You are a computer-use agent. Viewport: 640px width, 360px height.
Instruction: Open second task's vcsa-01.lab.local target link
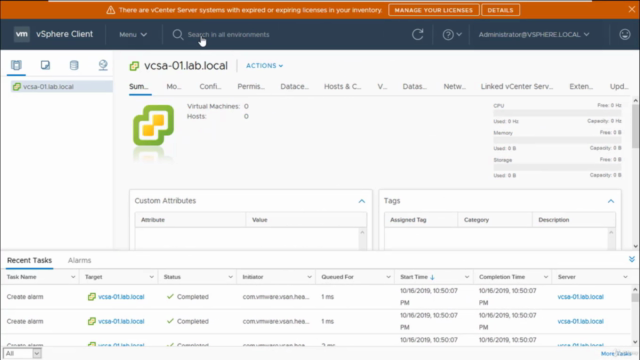121,321
